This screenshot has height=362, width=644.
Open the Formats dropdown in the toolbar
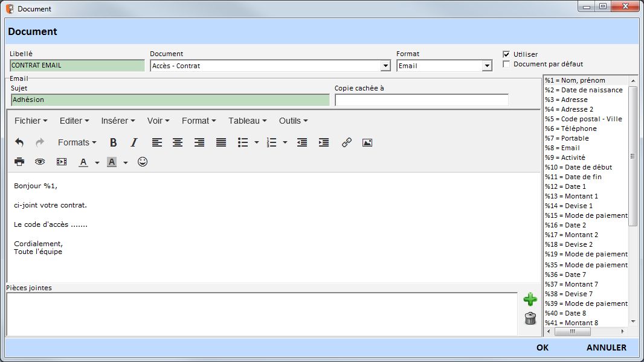[x=77, y=143]
